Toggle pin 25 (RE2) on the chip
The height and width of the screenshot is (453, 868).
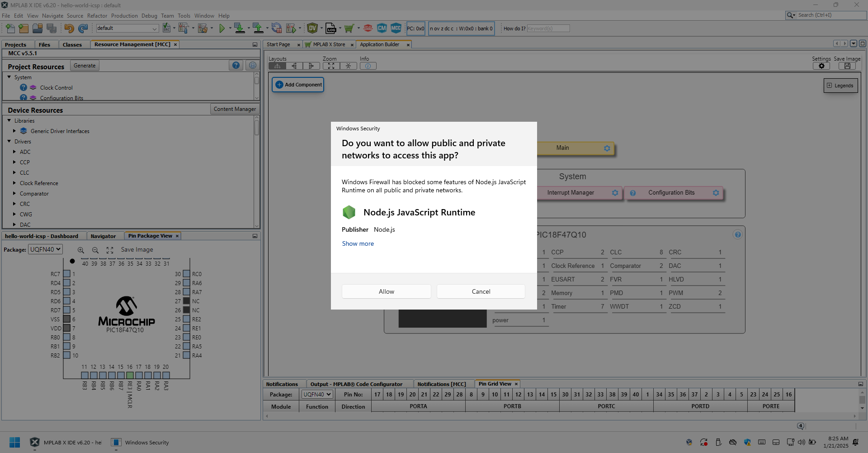[x=186, y=319]
